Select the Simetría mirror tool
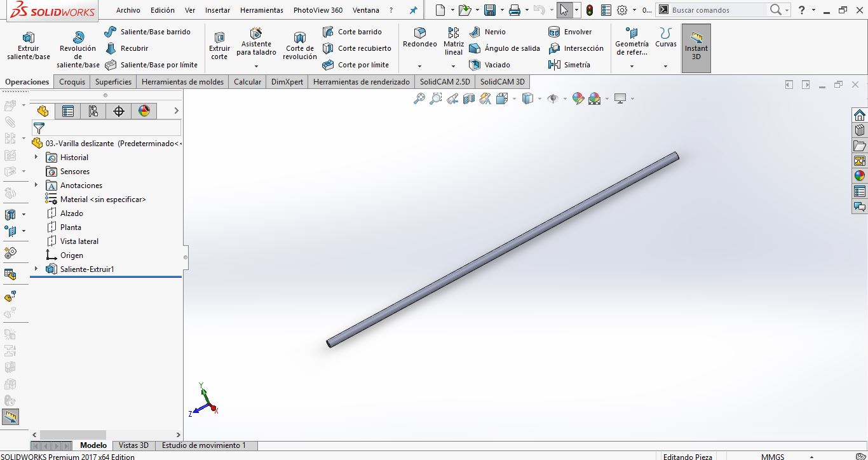This screenshot has width=868, height=460. pyautogui.click(x=569, y=65)
